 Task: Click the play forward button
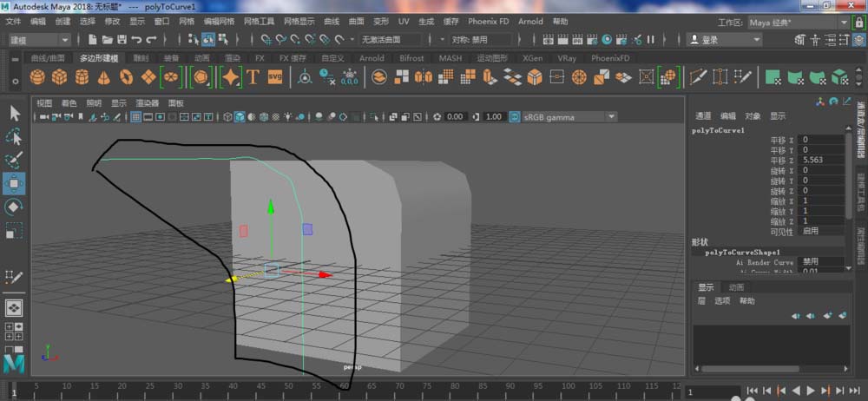tap(811, 391)
